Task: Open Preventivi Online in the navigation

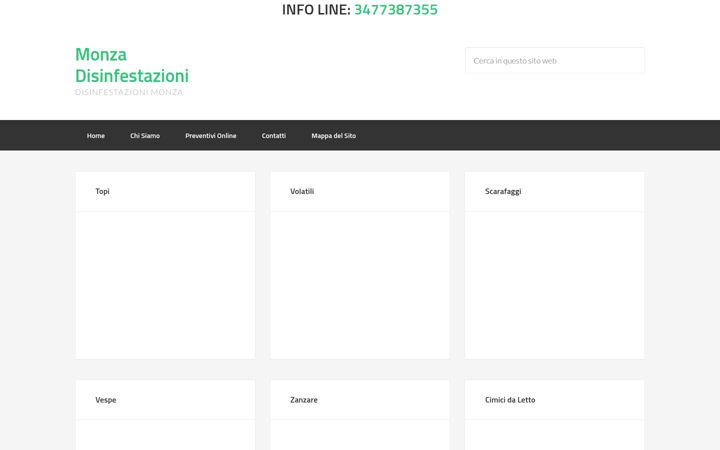Action: [x=211, y=135]
